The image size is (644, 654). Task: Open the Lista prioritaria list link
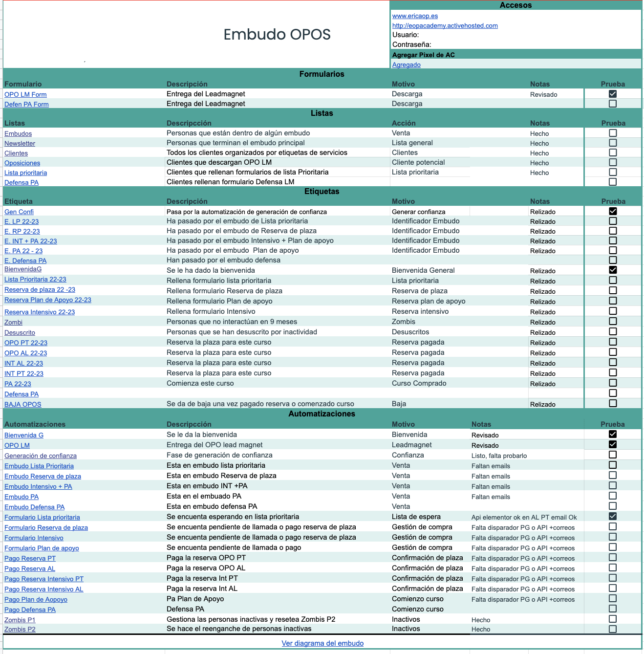[x=25, y=173]
